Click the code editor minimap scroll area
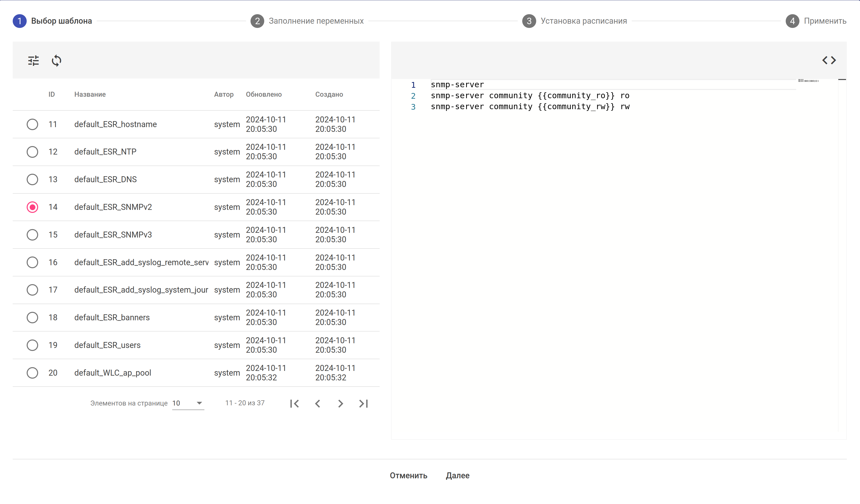 808,81
